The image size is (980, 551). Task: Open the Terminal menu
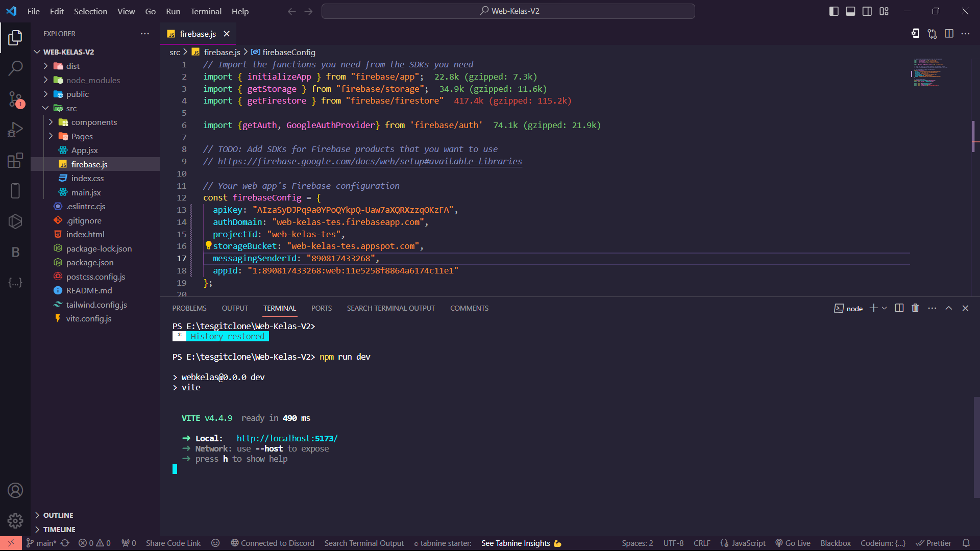pyautogui.click(x=206, y=11)
